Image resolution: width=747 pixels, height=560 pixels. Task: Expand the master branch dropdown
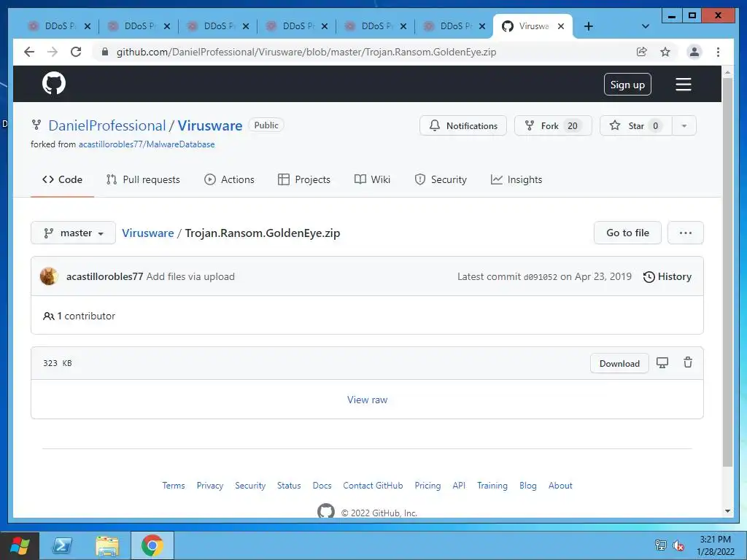[x=74, y=233]
